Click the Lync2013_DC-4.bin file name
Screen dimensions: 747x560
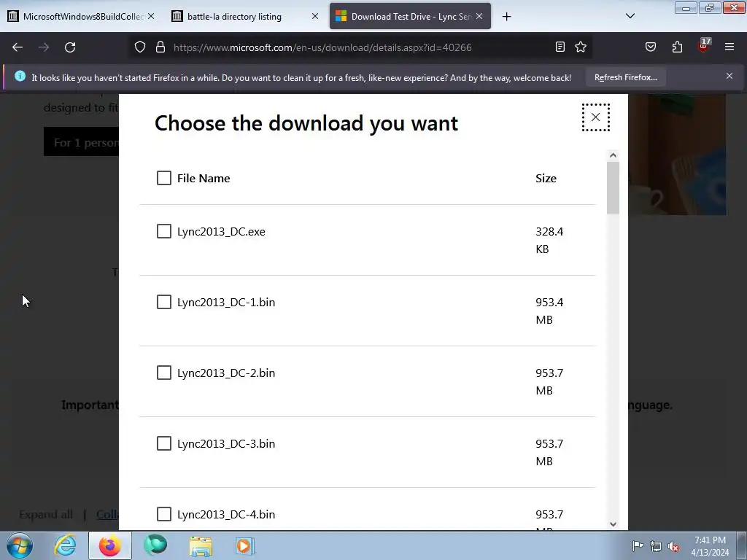click(226, 515)
